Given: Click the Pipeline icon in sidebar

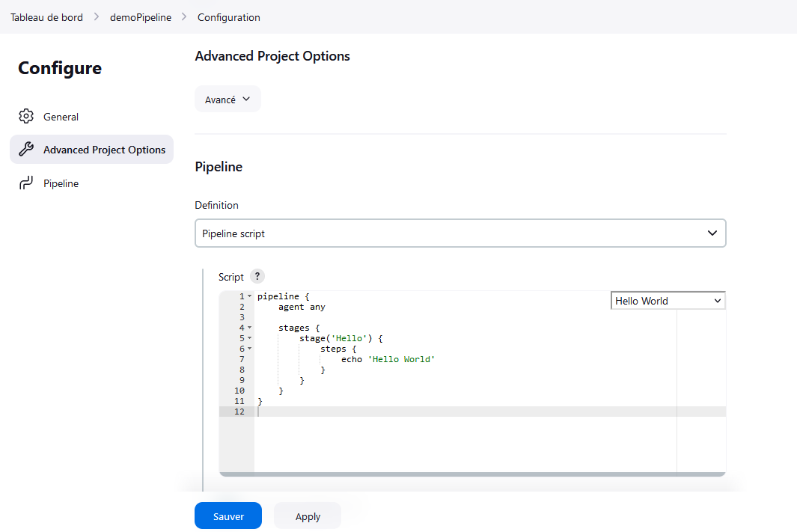Looking at the screenshot, I should pyautogui.click(x=26, y=183).
